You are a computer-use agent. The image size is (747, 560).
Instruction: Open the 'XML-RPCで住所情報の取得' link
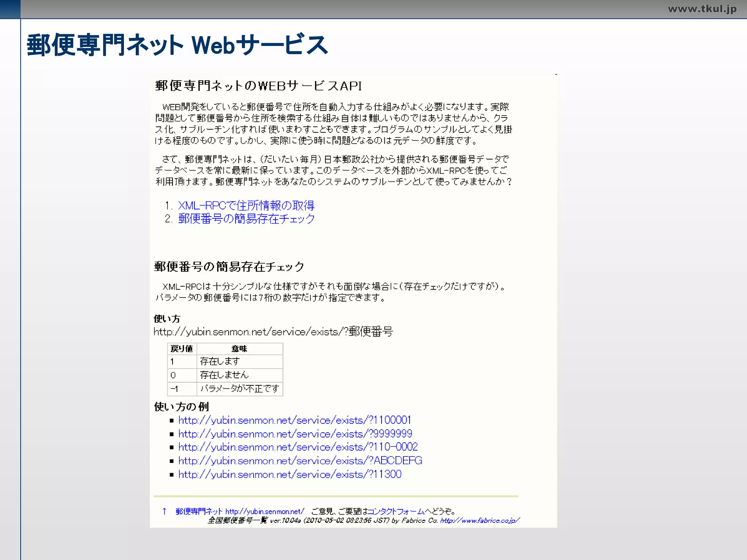[246, 206]
